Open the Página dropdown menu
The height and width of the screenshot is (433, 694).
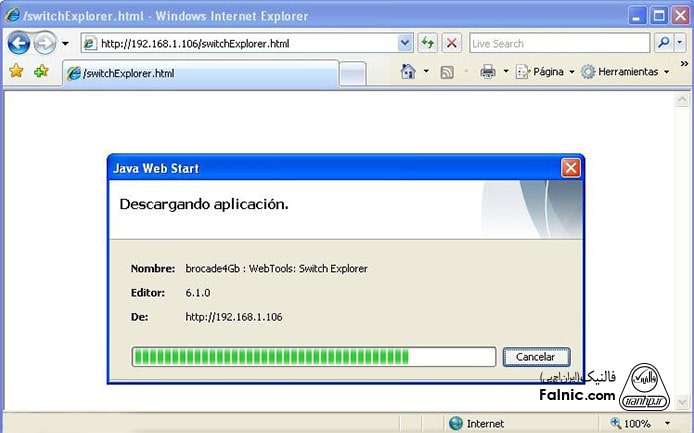pos(546,72)
